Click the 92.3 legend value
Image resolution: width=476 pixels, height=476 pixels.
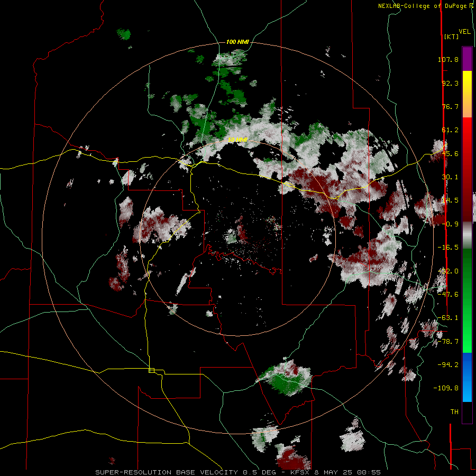[450, 83]
